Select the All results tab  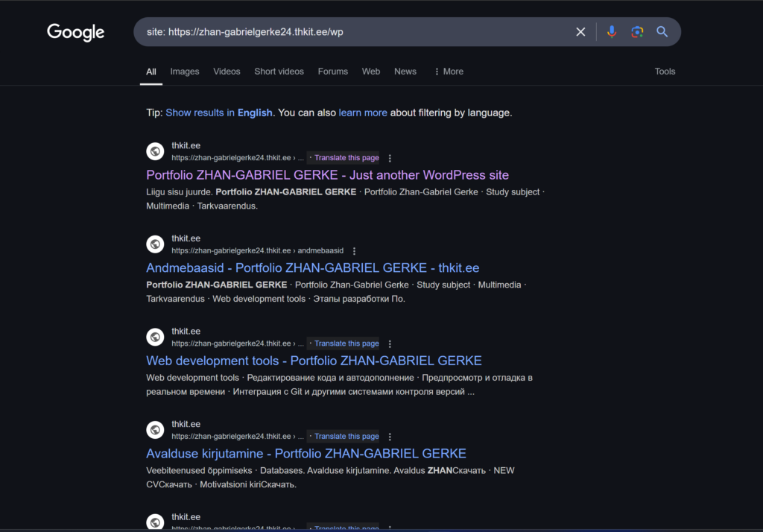(151, 72)
